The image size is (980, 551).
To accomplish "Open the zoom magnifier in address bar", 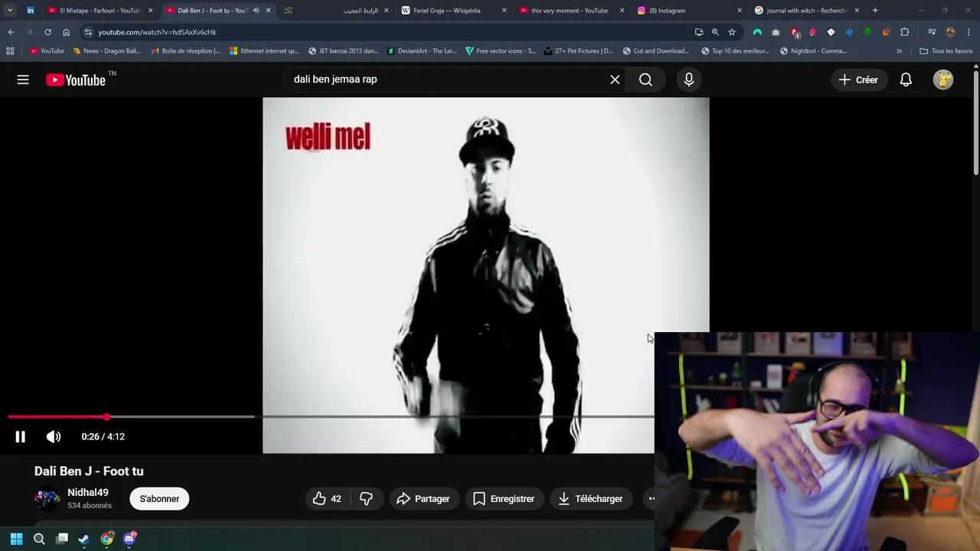I will tap(715, 32).
